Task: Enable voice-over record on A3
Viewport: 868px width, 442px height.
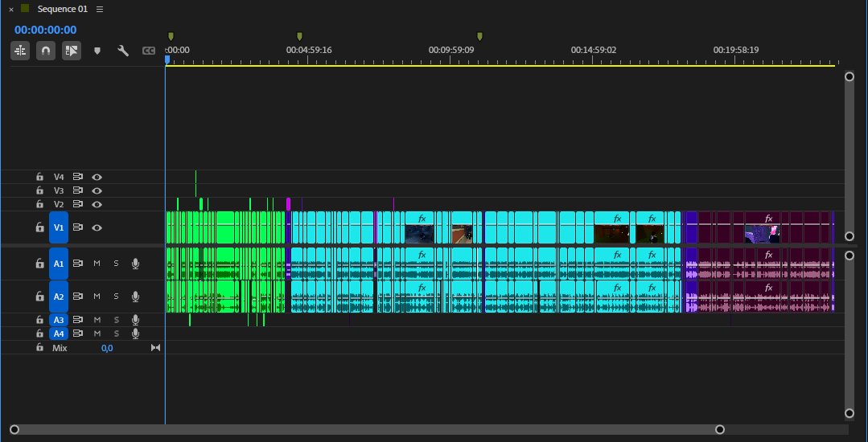Action: 135,320
